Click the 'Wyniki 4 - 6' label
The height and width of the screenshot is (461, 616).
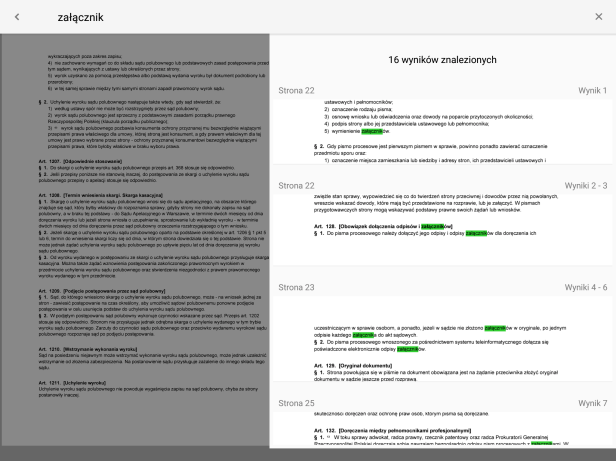tap(585, 287)
